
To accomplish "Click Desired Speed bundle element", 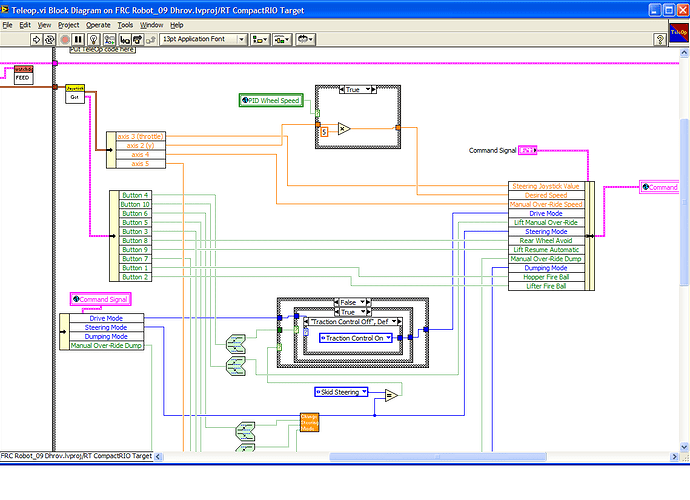I will [x=546, y=195].
